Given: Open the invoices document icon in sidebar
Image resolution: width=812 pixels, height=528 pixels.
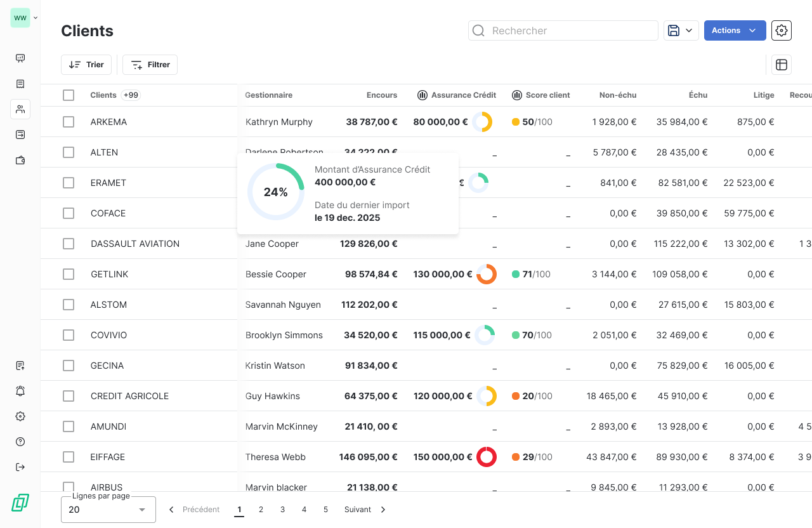Looking at the screenshot, I should click(20, 84).
